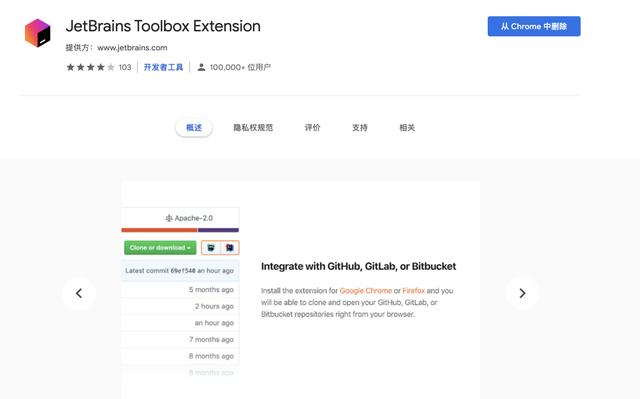Click the language bar under Apache-2.0
This screenshot has width=640, height=399.
(180, 230)
